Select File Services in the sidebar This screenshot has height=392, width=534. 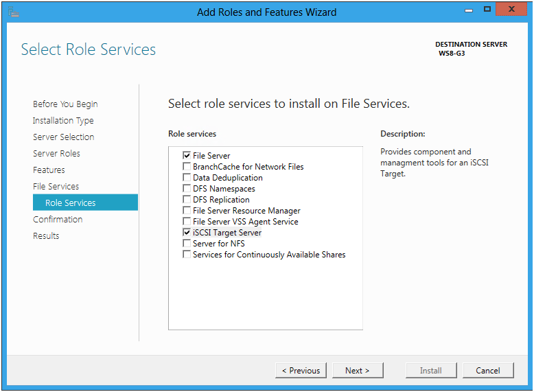[x=56, y=186]
